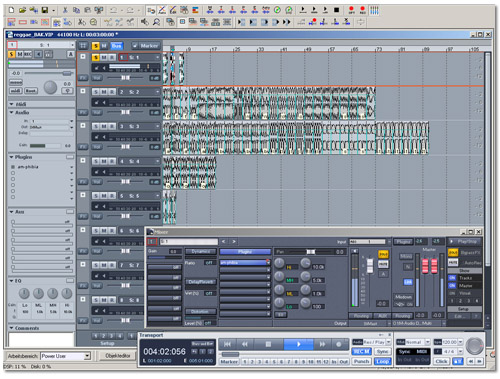This screenshot has height=379, width=500.
Task: Collapse the Audio section in the left panel
Action: (12, 113)
